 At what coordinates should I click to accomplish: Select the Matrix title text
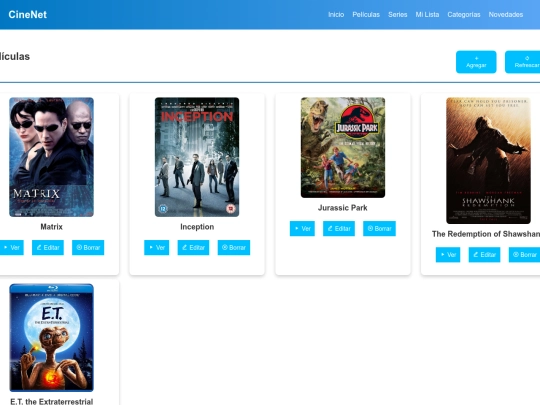click(x=51, y=227)
